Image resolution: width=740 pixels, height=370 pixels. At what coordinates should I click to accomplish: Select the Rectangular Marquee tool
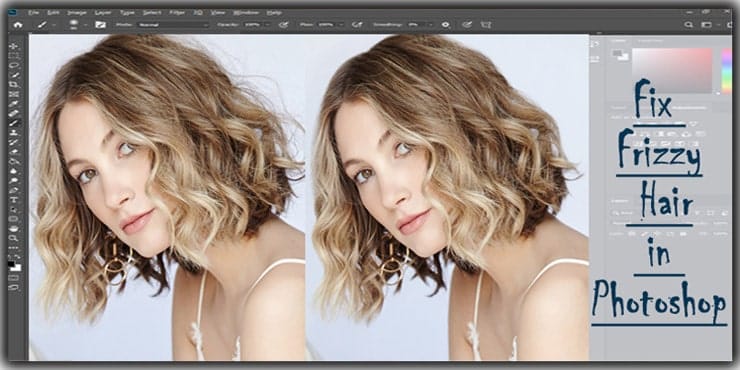[13, 55]
